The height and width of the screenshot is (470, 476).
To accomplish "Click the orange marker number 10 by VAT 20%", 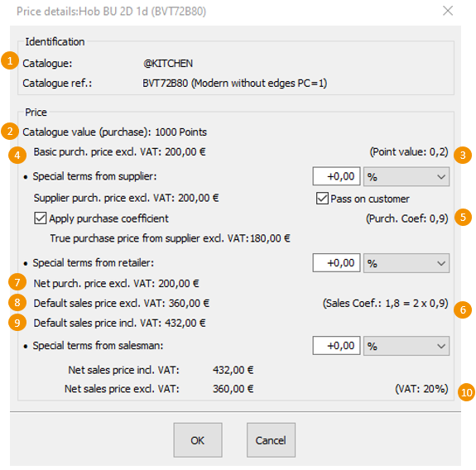I will pos(466,392).
